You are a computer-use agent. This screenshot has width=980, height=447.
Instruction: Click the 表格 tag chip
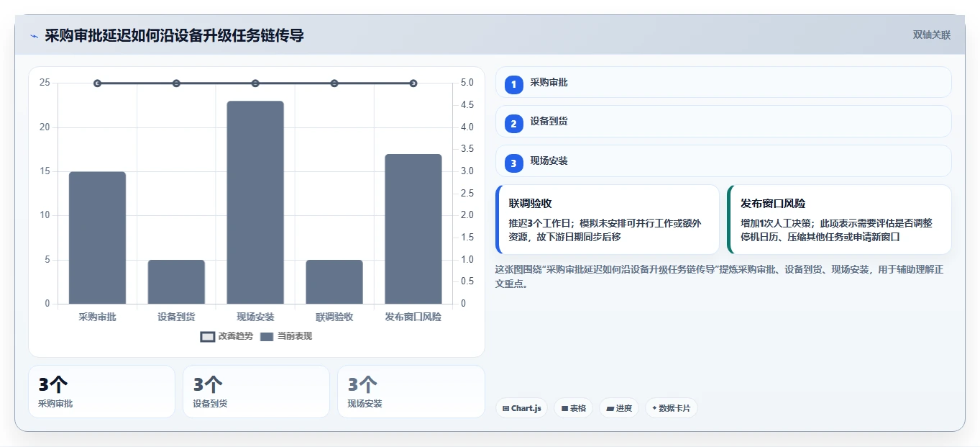coord(573,408)
